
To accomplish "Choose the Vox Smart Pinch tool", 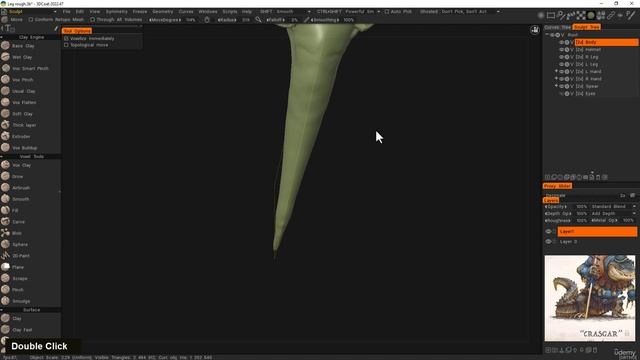I will click(29, 69).
